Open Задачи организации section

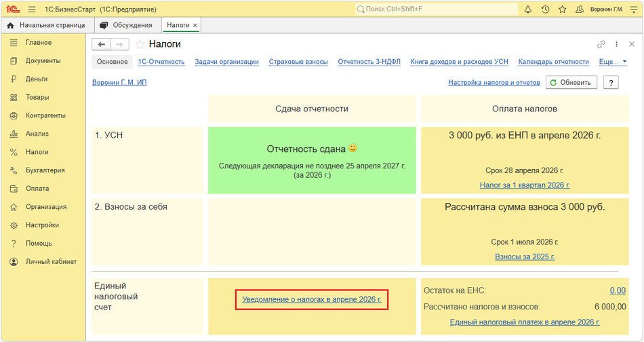click(226, 62)
